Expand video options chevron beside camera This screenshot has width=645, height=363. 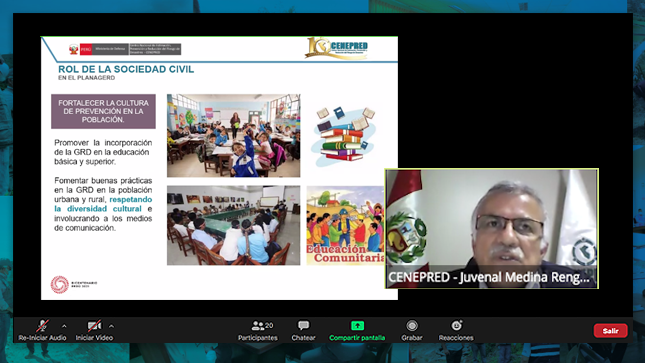[111, 326]
